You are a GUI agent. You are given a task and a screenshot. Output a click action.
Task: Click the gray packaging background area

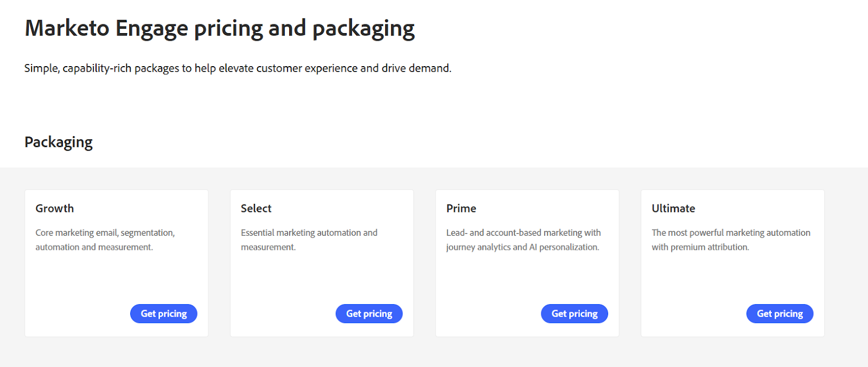pos(434,352)
